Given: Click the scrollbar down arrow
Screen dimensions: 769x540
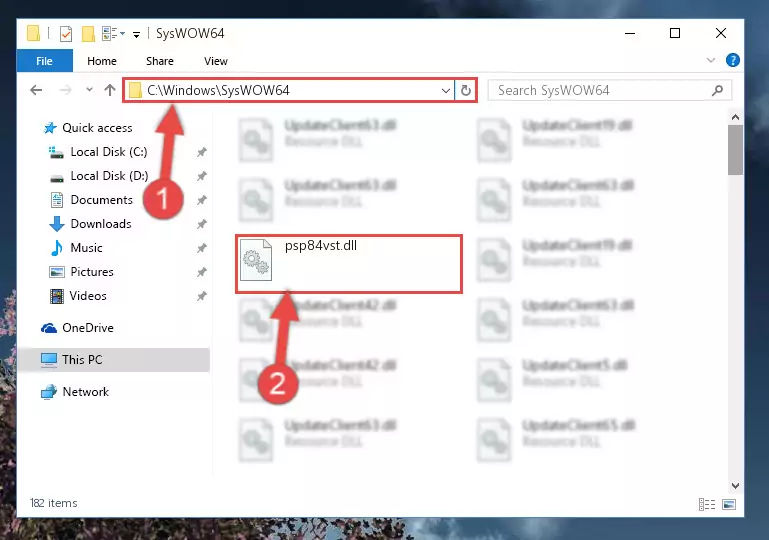Looking at the screenshot, I should (x=735, y=486).
